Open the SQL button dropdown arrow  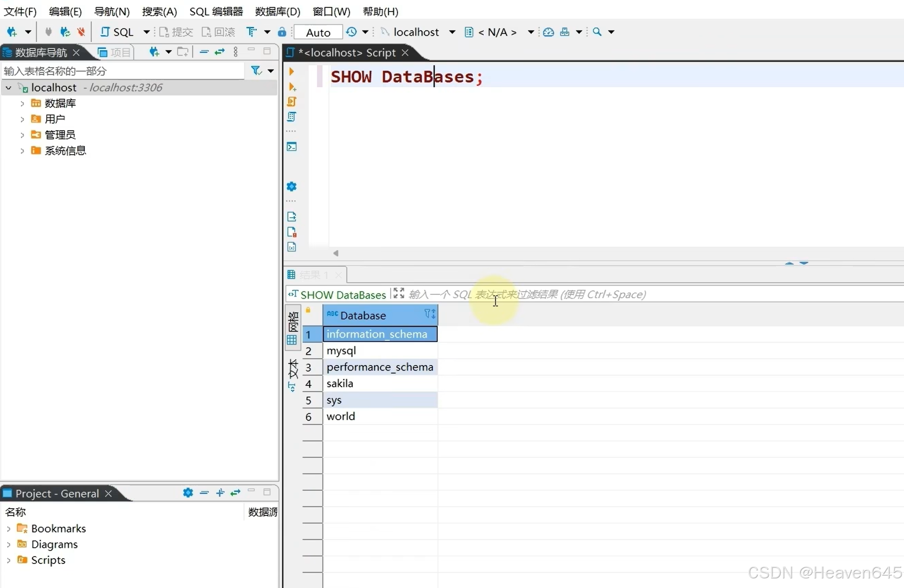click(x=146, y=32)
